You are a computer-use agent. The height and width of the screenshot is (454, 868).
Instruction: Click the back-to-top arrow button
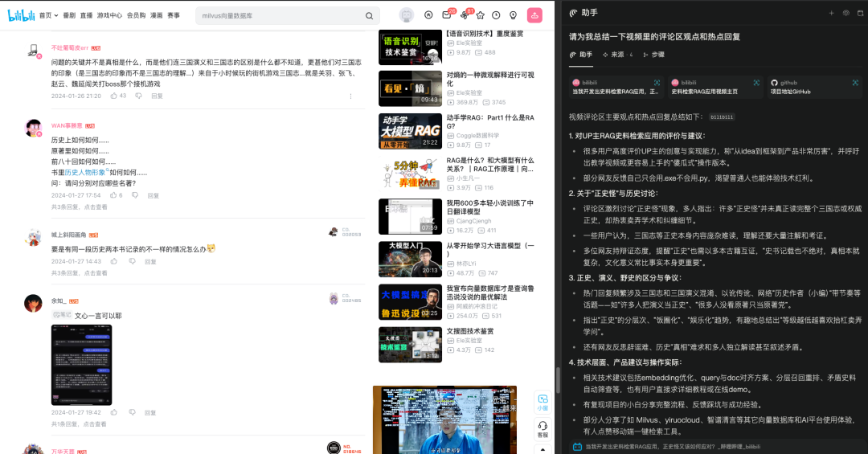click(542, 449)
